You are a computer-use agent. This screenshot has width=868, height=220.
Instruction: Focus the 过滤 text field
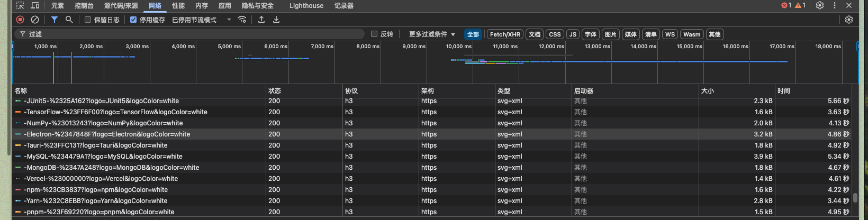click(x=189, y=34)
